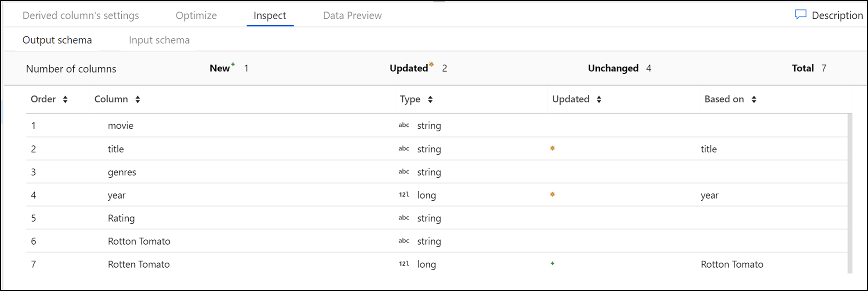Viewport: 868px width, 291px height.
Task: Click the Rating column name cell
Action: pyautogui.click(x=121, y=218)
